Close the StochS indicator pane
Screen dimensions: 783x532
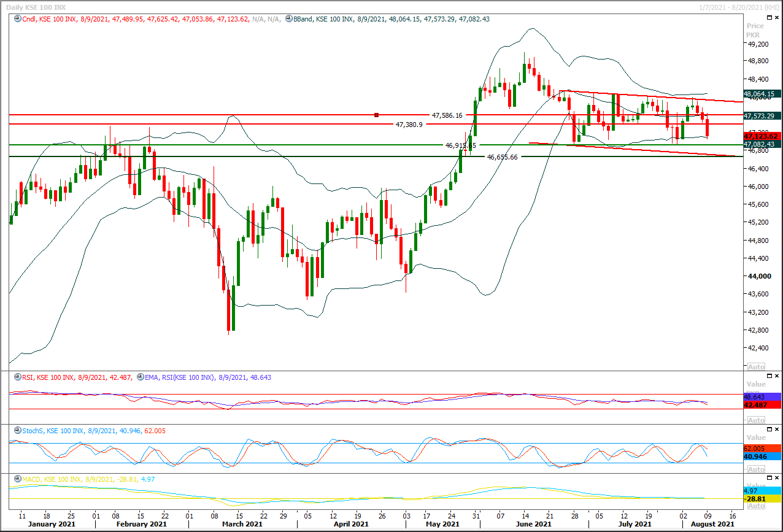tap(776, 430)
